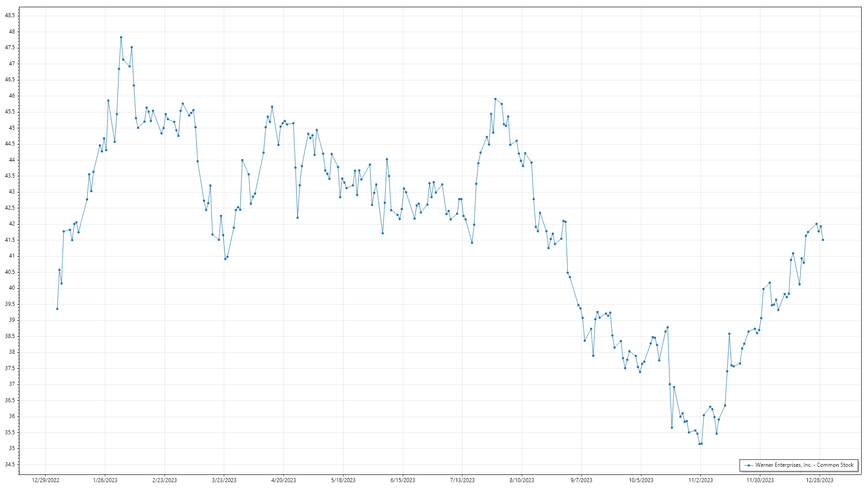Click the 38 y-axis value label

click(x=12, y=352)
